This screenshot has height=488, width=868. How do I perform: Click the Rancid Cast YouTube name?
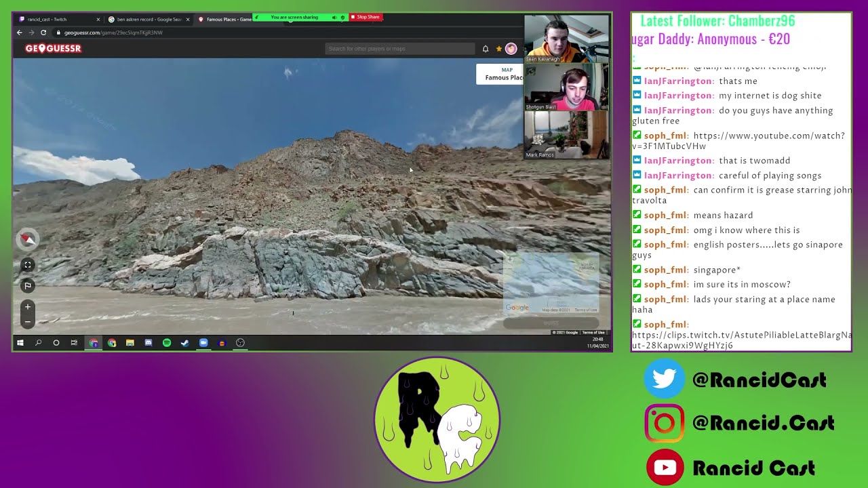[753, 468]
